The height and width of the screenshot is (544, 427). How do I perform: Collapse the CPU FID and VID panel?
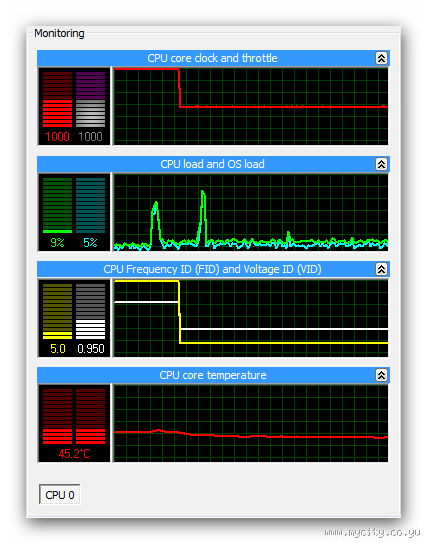tap(381, 269)
